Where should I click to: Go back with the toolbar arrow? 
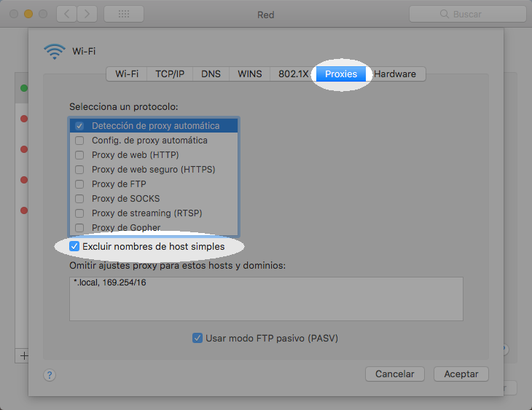click(66, 14)
